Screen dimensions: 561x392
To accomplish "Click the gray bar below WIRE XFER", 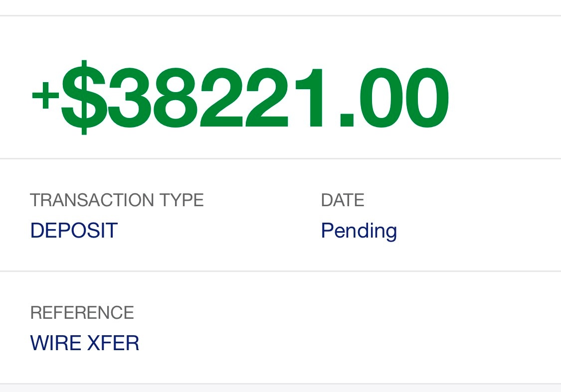I will [280, 388].
